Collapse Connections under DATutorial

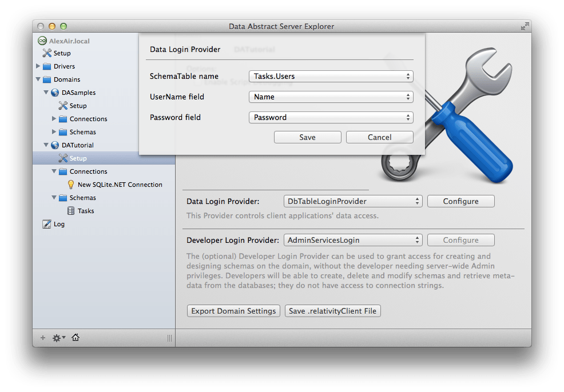pyautogui.click(x=54, y=171)
